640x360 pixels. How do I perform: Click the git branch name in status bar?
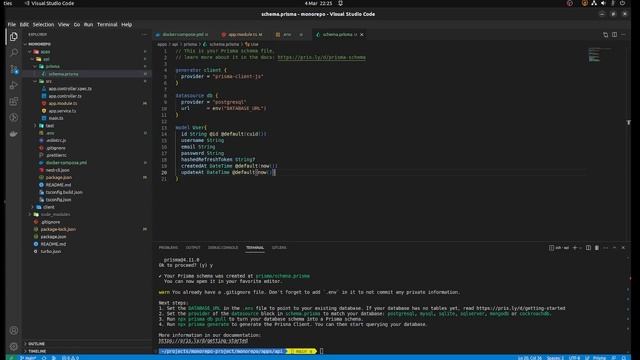tap(28, 358)
